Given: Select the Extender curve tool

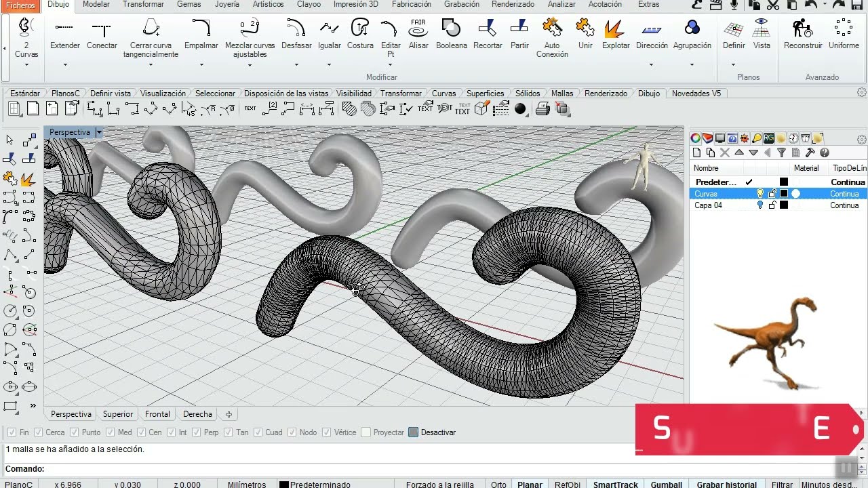Looking at the screenshot, I should click(65, 34).
